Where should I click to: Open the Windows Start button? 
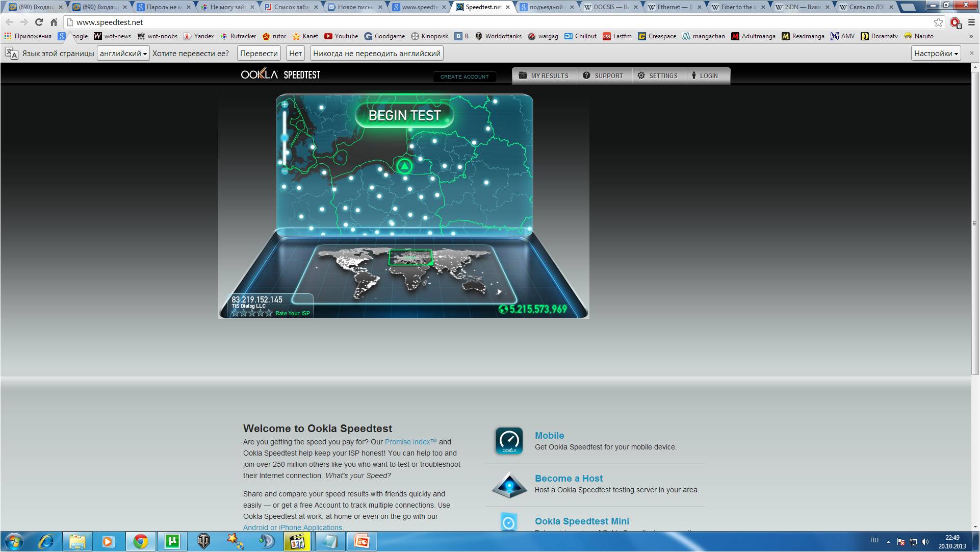click(14, 541)
